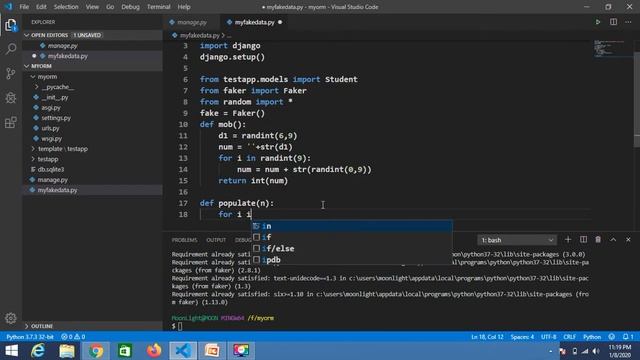The width and height of the screenshot is (640, 360).
Task: Open Internet Explorer from taskbar
Action: [x=38, y=351]
